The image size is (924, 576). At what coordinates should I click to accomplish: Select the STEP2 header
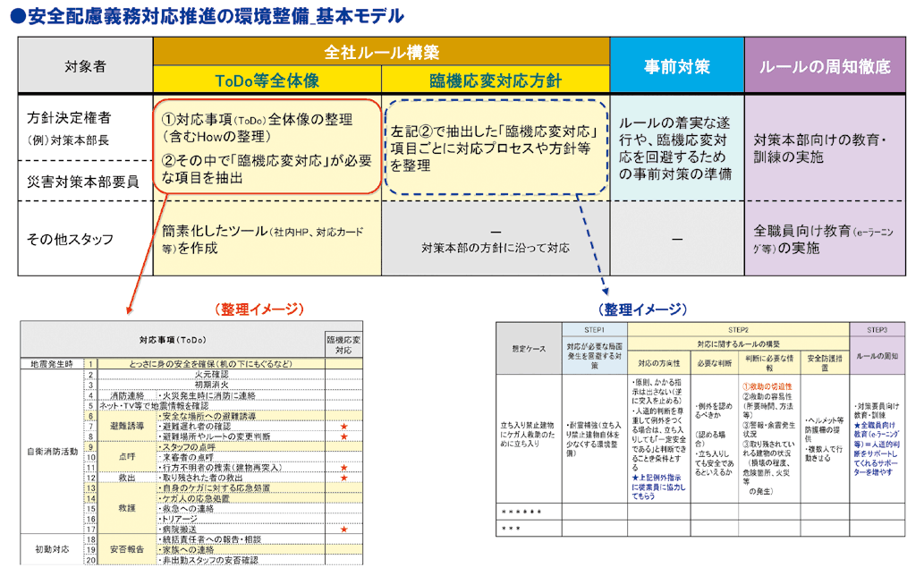(x=738, y=330)
